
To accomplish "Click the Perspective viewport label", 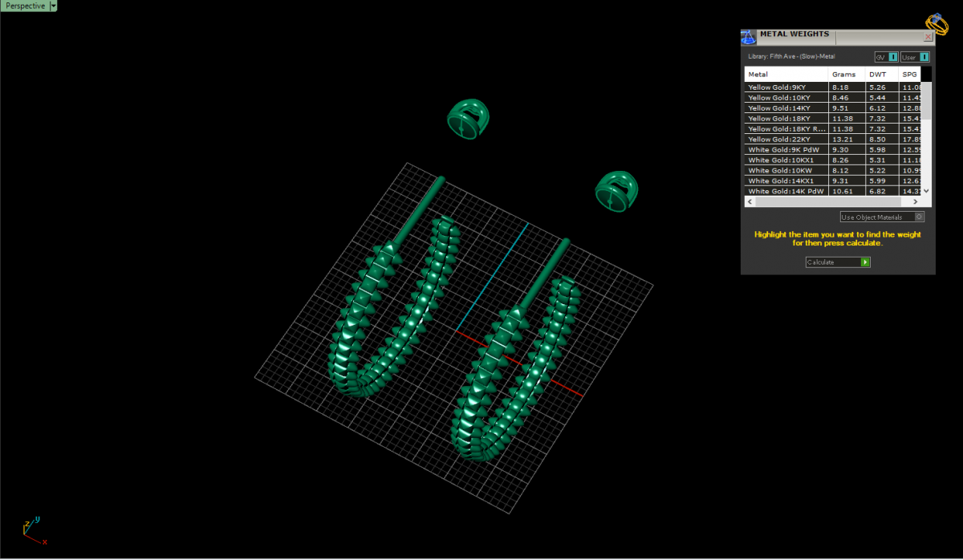I will [x=24, y=6].
